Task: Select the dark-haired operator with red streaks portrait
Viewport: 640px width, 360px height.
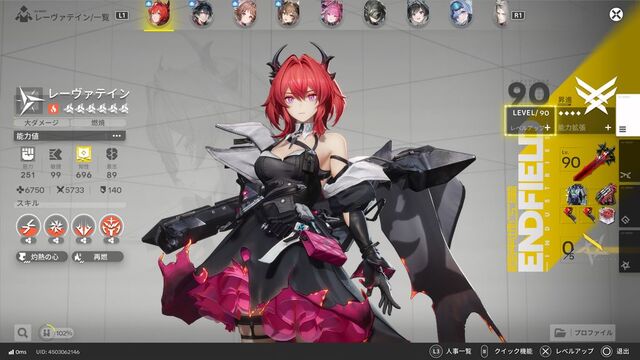Action: (x=202, y=14)
